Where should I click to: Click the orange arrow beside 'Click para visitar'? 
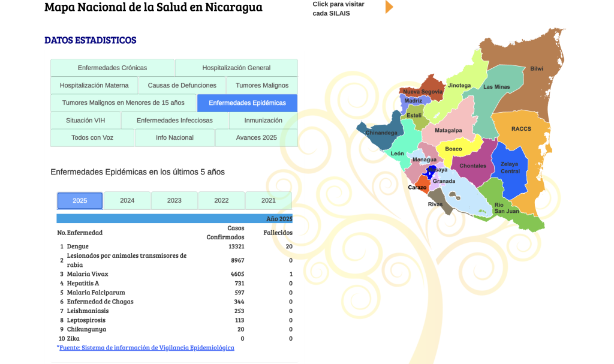point(389,7)
